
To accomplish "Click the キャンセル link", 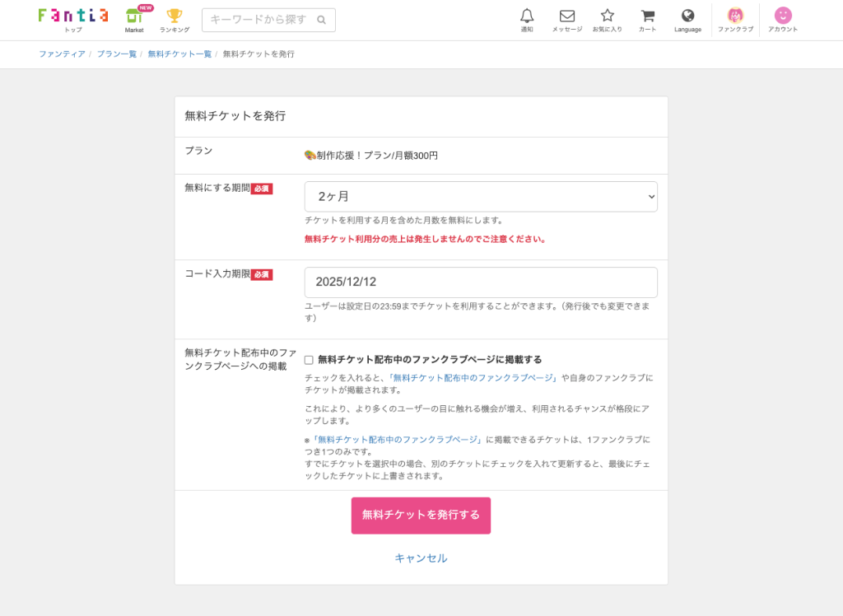I will (x=421, y=558).
